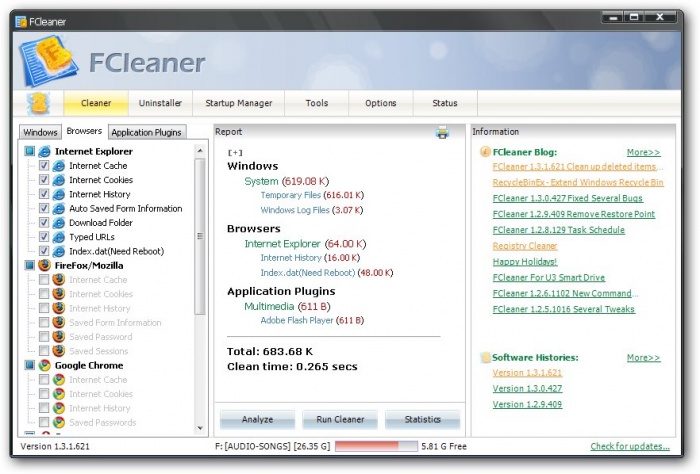Click the browser list scrollbar thumb
700x474 pixels.
200,237
